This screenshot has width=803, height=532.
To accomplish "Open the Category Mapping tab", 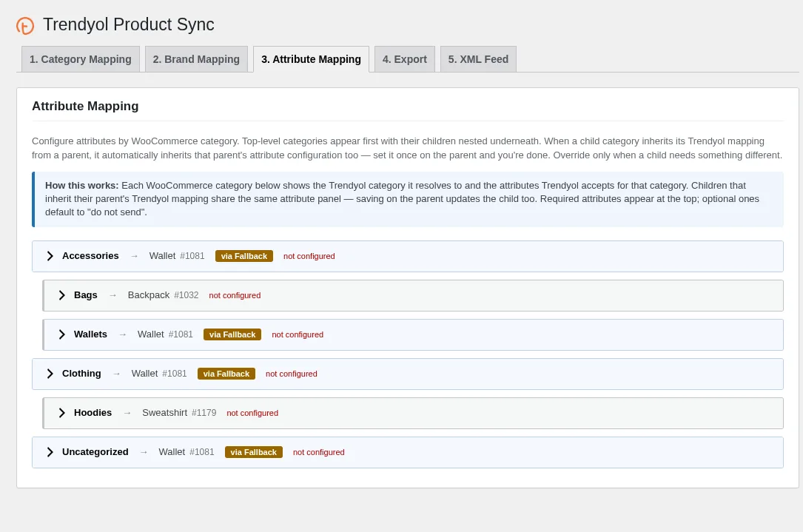I will coord(81,59).
